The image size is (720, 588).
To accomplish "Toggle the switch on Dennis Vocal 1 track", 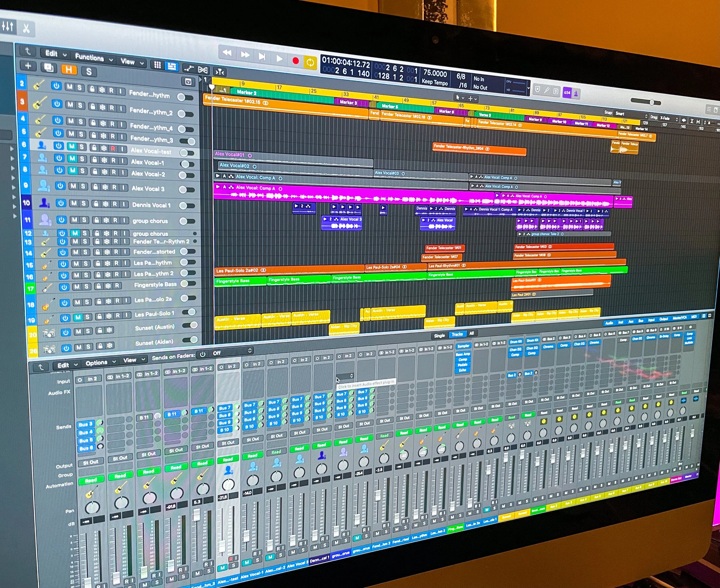I will tap(187, 205).
